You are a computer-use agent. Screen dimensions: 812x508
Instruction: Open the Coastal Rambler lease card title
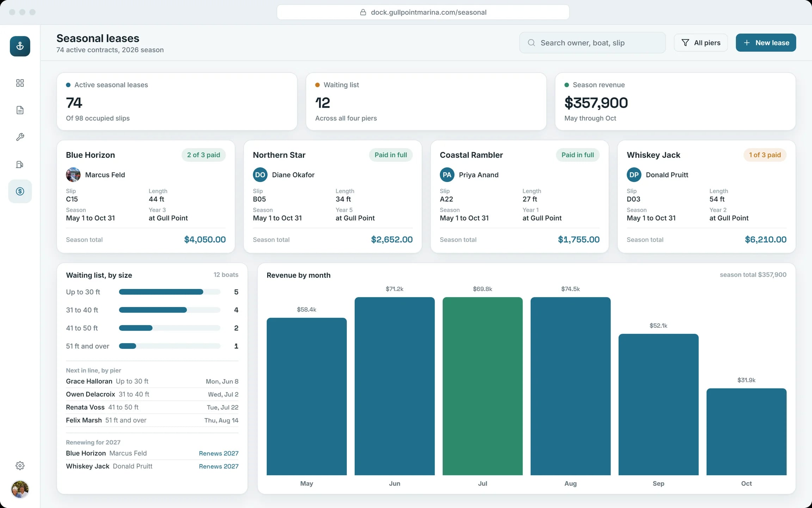pyautogui.click(x=471, y=155)
